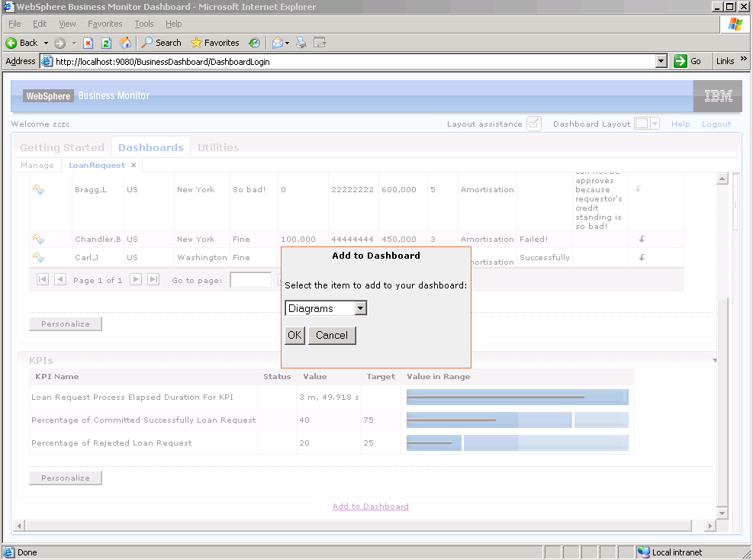753x560 pixels.
Task: Open the Favorites menu
Action: click(x=105, y=24)
